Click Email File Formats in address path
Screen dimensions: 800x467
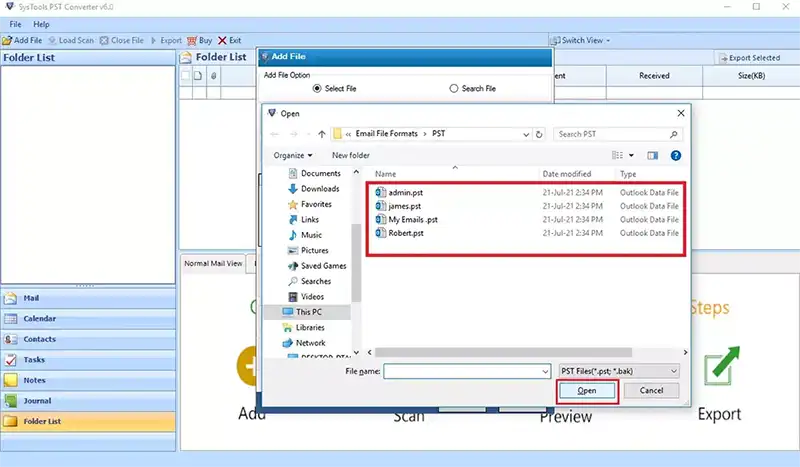(386, 134)
